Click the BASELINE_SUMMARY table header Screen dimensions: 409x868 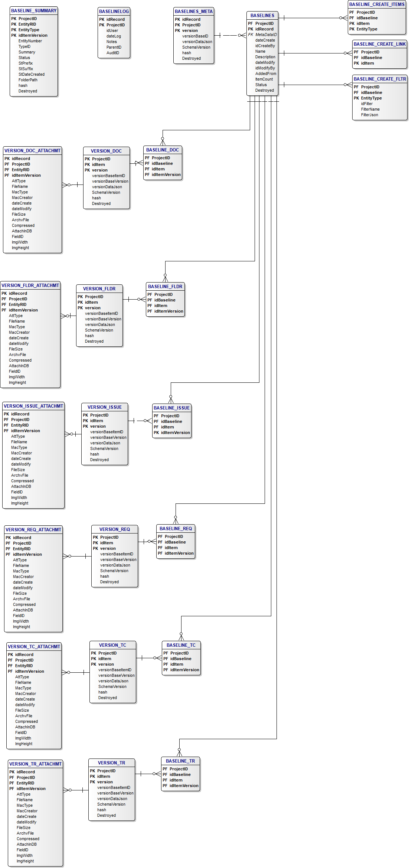click(34, 11)
